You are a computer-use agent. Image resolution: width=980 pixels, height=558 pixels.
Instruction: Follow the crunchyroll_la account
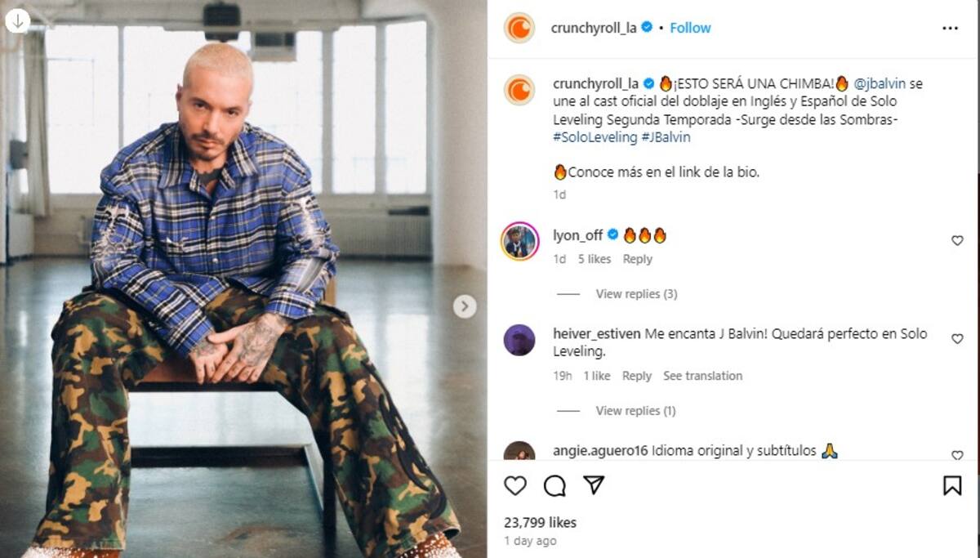[690, 28]
